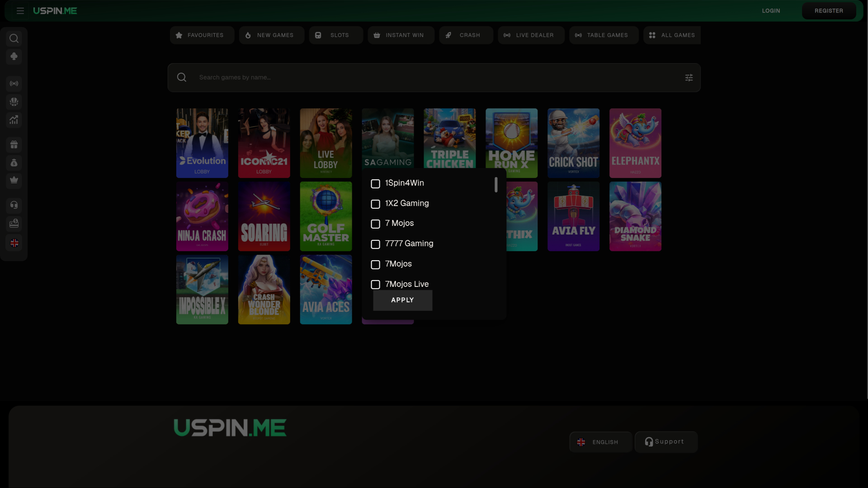Open the ENGLISH language selector in footer
868x488 pixels.
pyautogui.click(x=601, y=442)
